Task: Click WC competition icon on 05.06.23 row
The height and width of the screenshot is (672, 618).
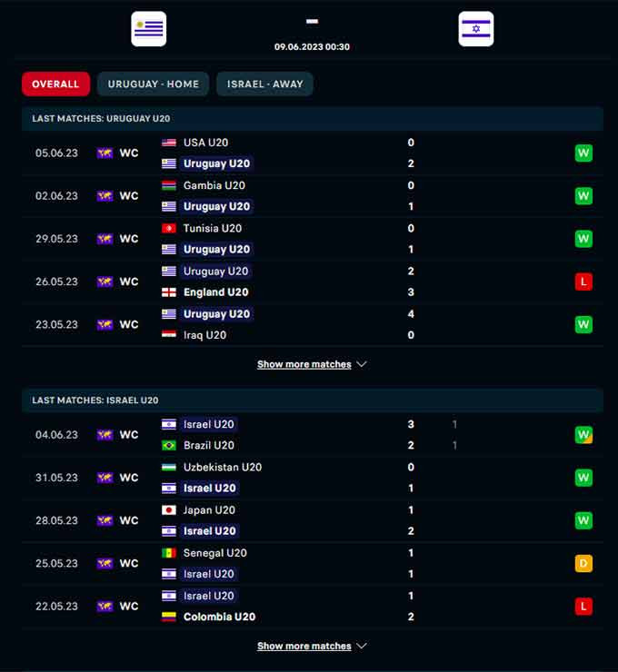Action: point(105,153)
